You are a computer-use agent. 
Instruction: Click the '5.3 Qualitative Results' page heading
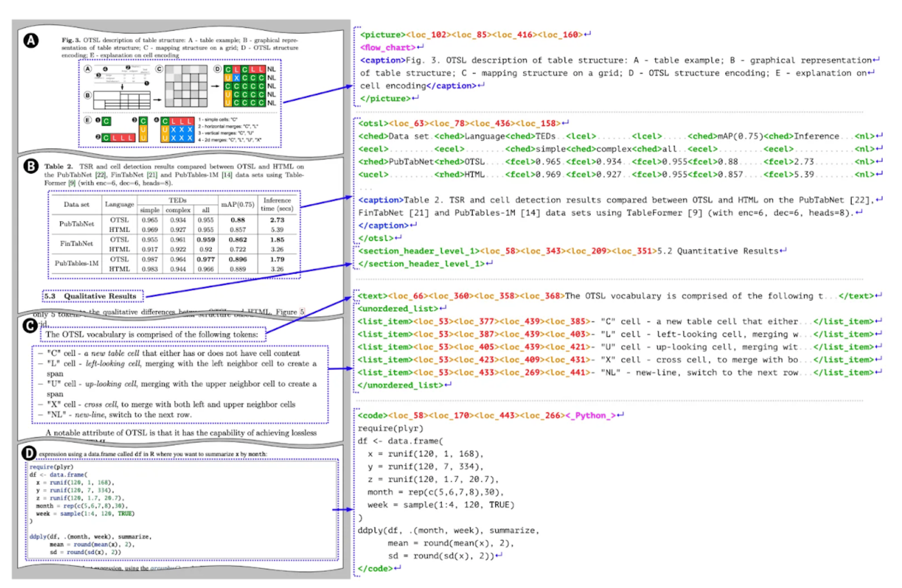coord(90,296)
